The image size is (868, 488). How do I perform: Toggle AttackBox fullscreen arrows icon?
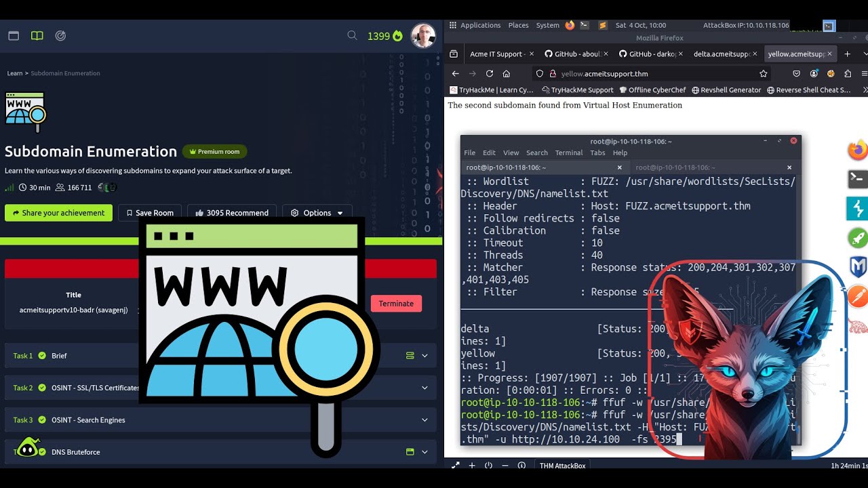pyautogui.click(x=456, y=466)
